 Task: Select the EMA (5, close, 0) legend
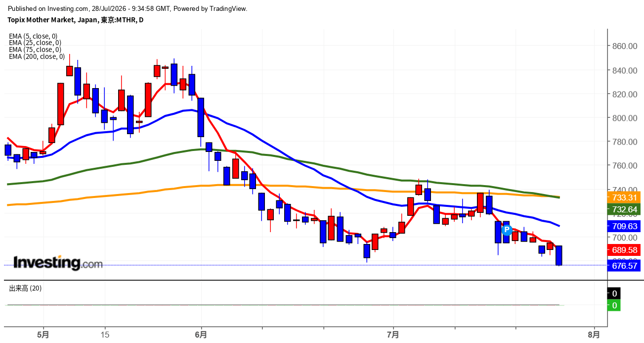(x=33, y=36)
